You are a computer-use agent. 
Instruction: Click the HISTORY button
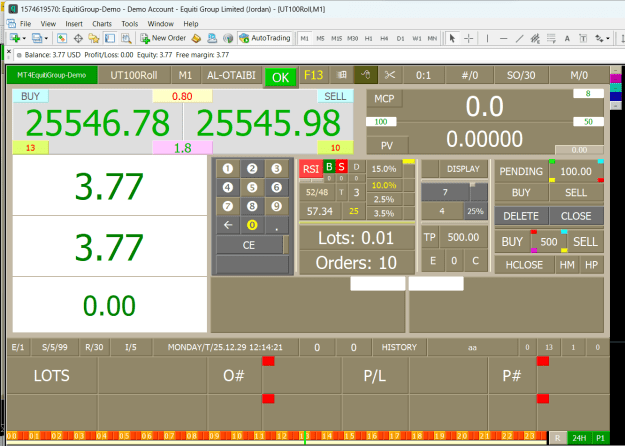(399, 348)
